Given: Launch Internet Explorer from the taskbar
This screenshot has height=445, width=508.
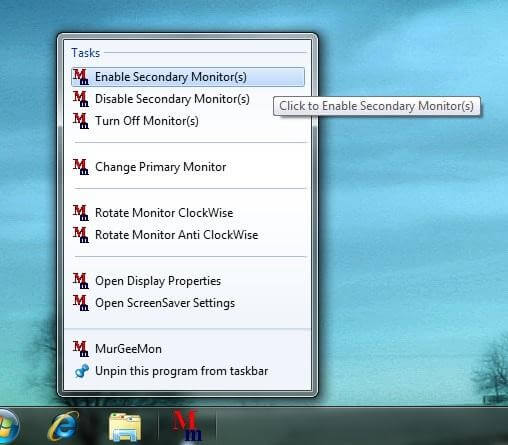Looking at the screenshot, I should pos(64,426).
